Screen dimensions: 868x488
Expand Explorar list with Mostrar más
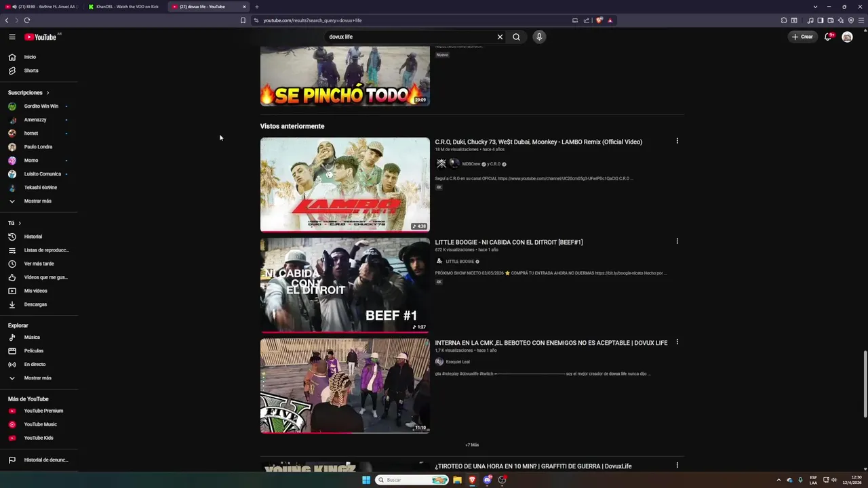pyautogui.click(x=39, y=378)
